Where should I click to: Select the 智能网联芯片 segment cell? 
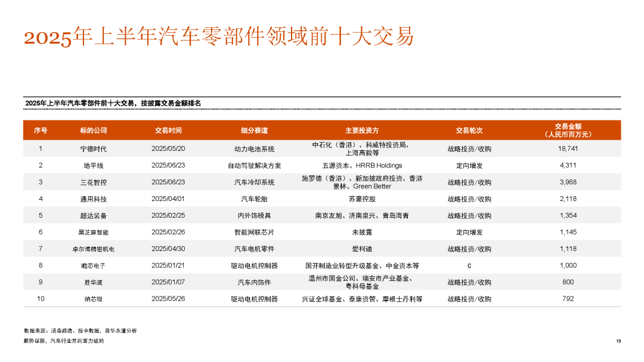(x=254, y=232)
